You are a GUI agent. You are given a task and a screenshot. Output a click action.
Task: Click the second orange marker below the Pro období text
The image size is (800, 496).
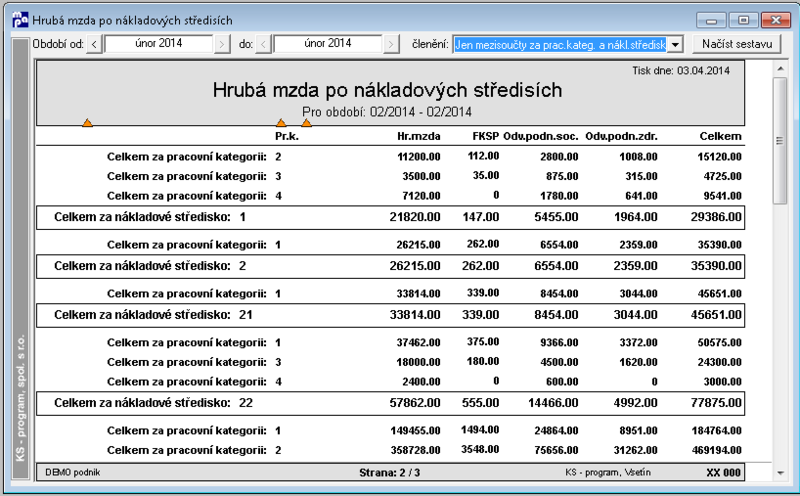(x=281, y=122)
